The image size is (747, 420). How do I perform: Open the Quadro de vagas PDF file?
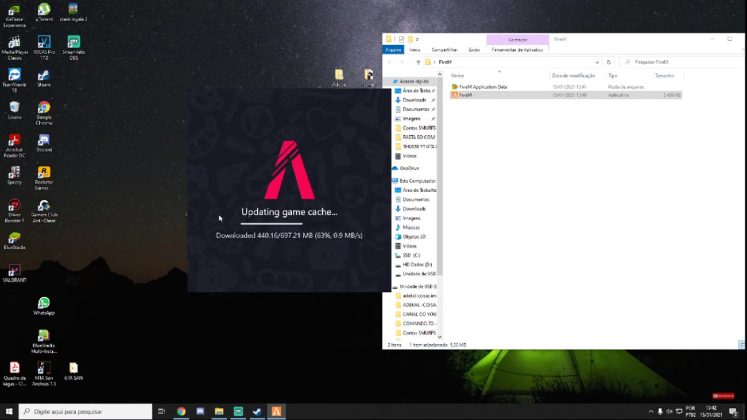click(x=14, y=373)
